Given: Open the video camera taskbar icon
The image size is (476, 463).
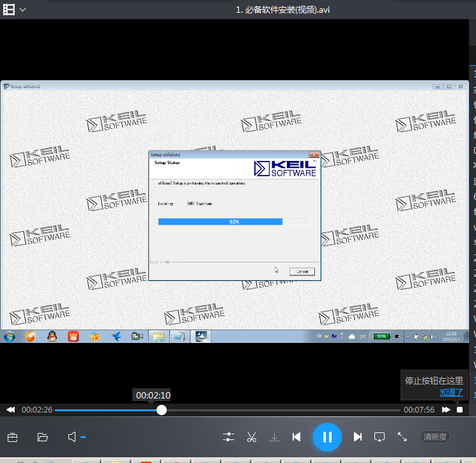Looking at the screenshot, I should coord(137,336).
